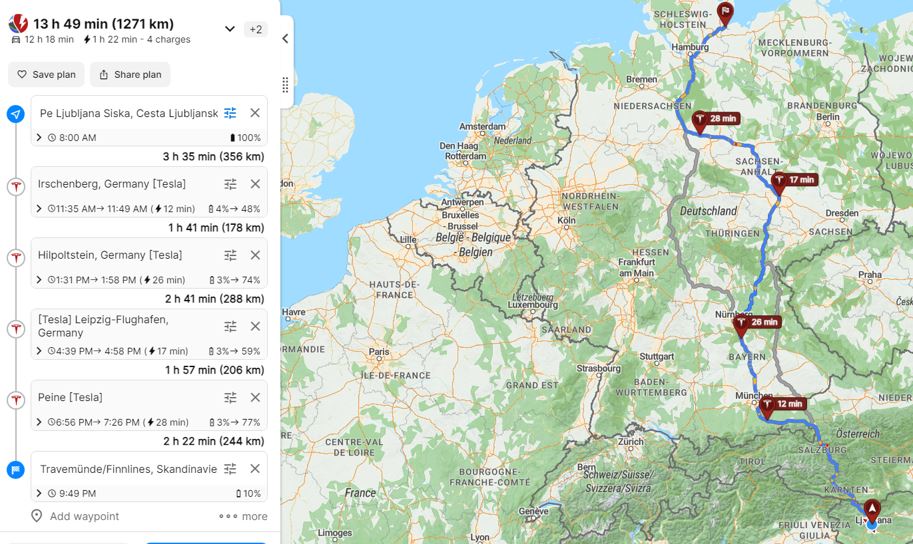Click the Tesla charger icon beside Irschenberg
The height and width of the screenshot is (544, 913).
(16, 186)
